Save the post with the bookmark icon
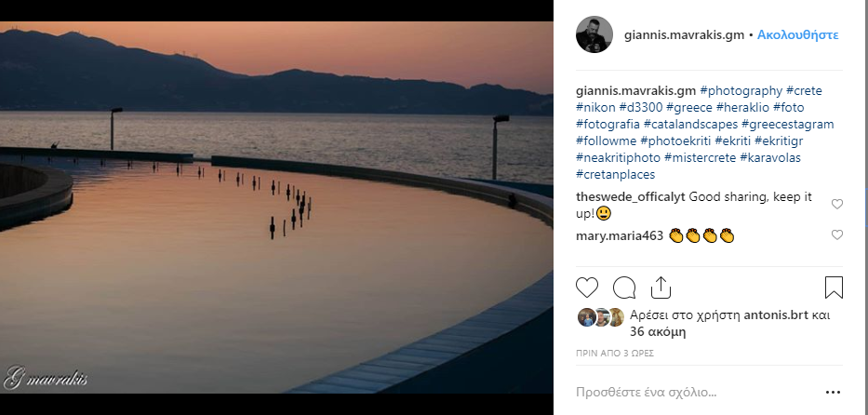Viewport: 868px width, 415px height. coord(834,287)
